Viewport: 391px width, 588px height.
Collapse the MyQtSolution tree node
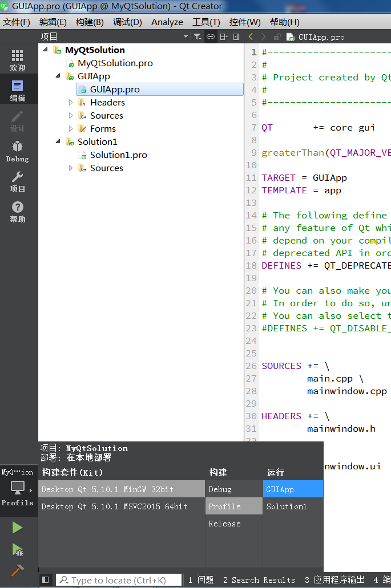46,50
